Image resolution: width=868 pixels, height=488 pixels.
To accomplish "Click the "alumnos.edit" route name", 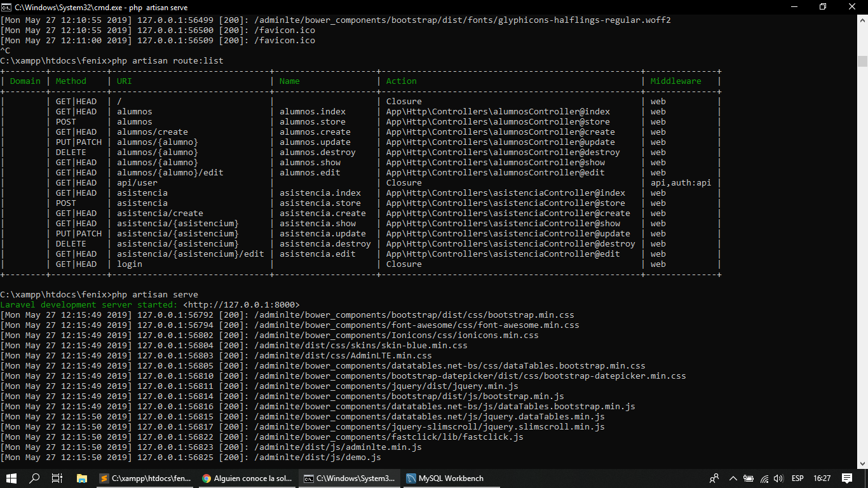I will coord(310,172).
